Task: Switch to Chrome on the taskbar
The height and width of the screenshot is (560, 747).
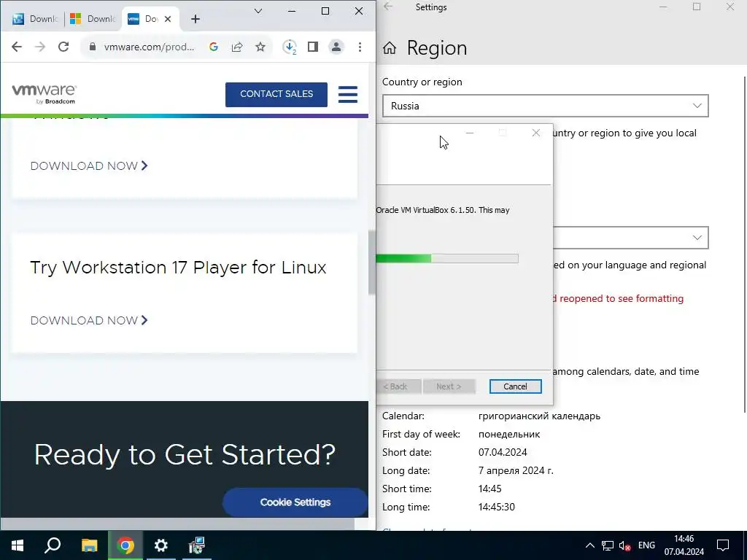Action: (125, 545)
